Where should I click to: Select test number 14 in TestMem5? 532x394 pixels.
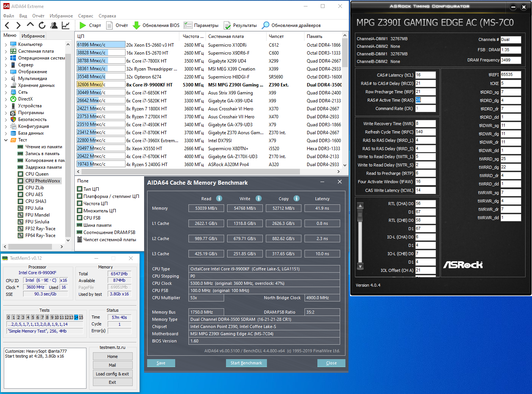click(x=76, y=317)
